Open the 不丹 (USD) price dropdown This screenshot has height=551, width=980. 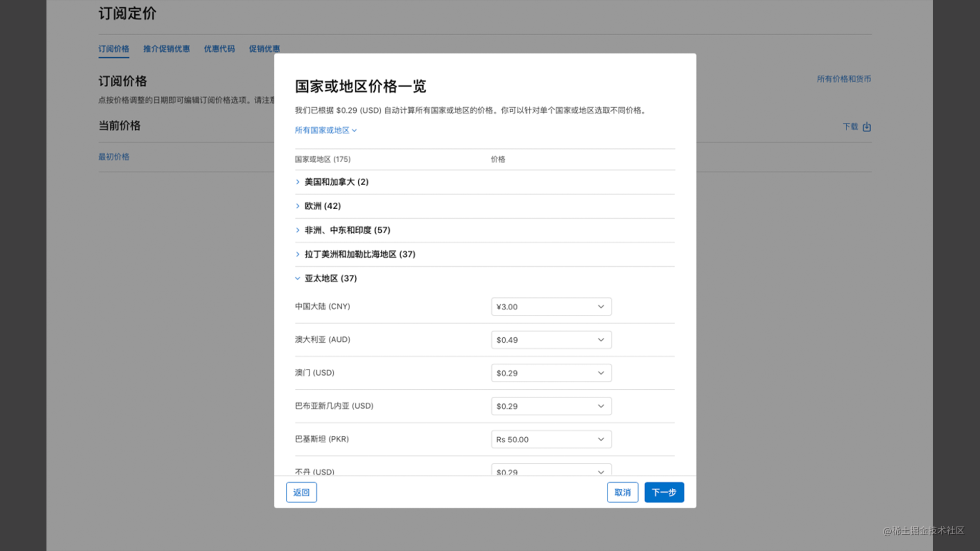tap(551, 470)
